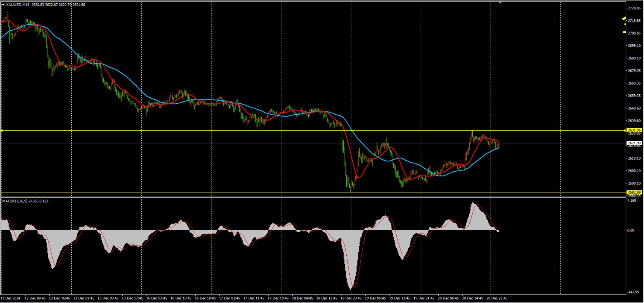644x303 pixels.
Task: Click the chart shift triangle marker at top
Action: tap(500, 3)
